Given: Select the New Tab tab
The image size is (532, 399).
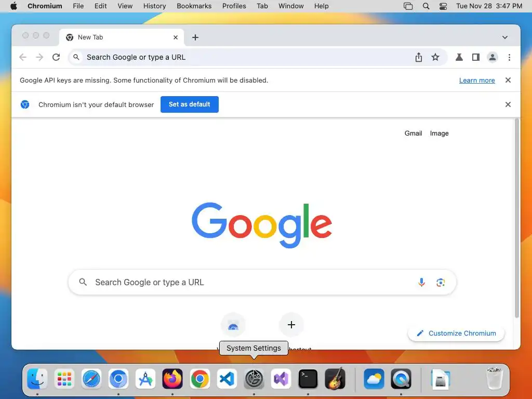Looking at the screenshot, I should [x=122, y=37].
